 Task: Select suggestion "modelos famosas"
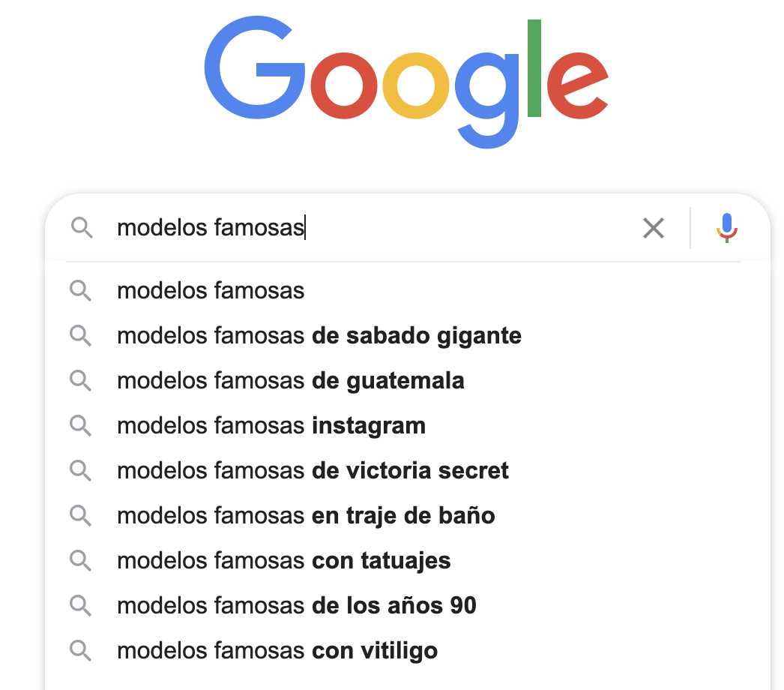408,291
